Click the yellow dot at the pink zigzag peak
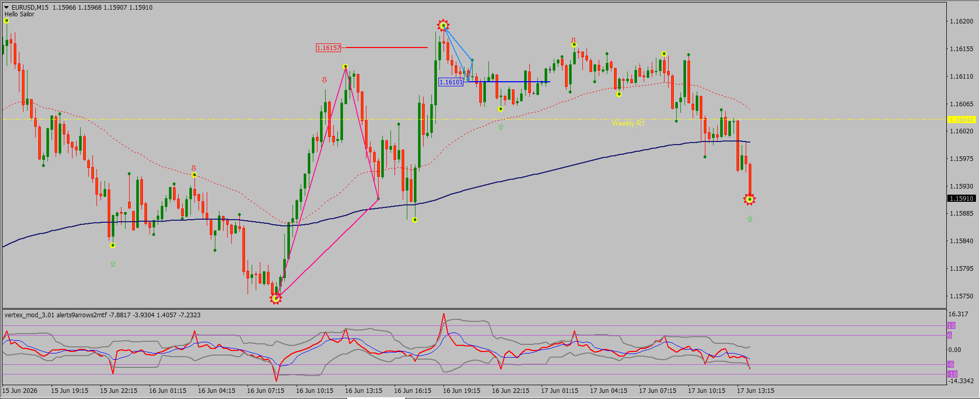 pyautogui.click(x=346, y=66)
